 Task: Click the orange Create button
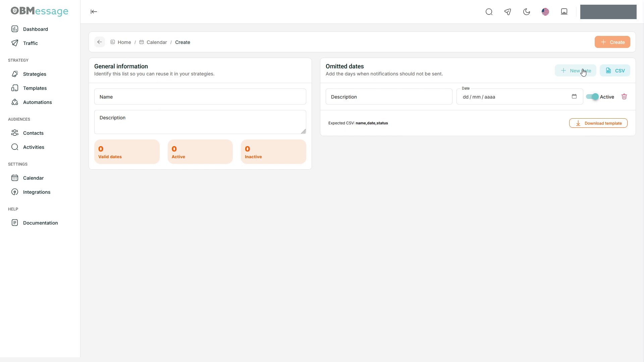tap(612, 42)
